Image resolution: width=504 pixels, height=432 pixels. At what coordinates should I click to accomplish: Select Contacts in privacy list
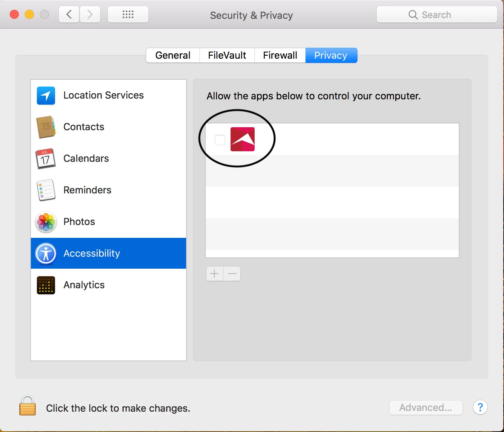pyautogui.click(x=108, y=127)
